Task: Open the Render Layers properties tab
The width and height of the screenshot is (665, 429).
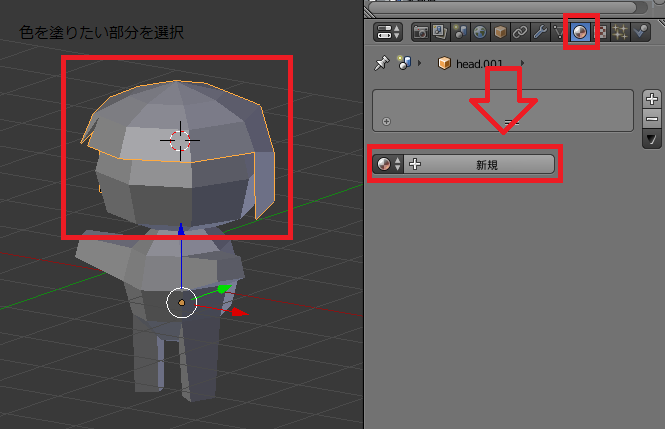Action: click(440, 32)
